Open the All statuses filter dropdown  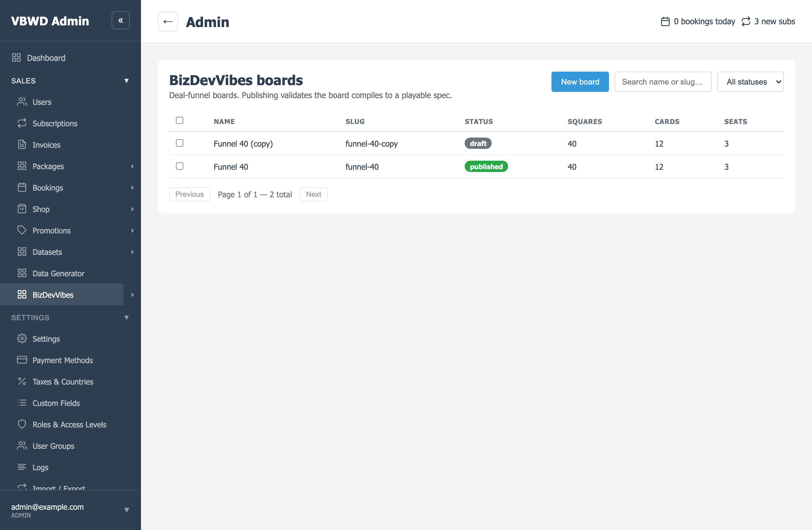pos(750,82)
